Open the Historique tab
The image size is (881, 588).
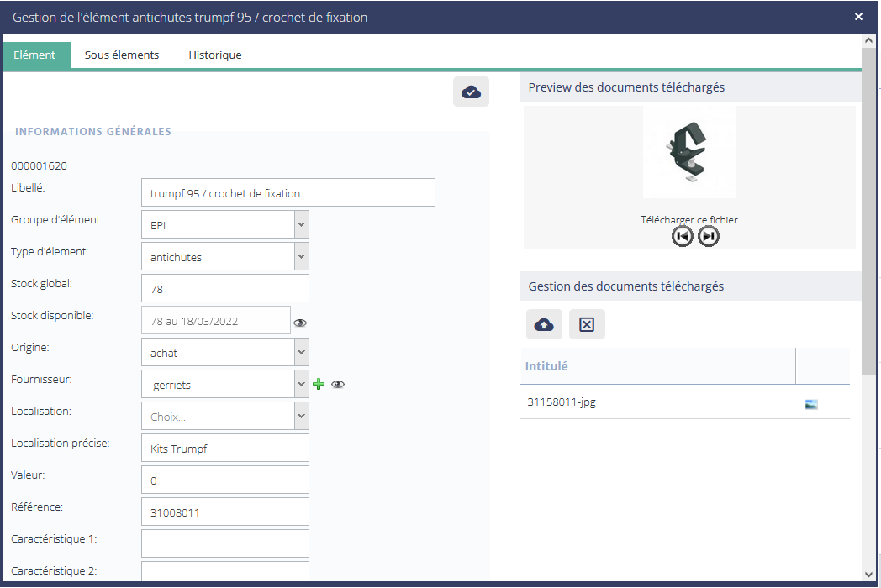click(215, 55)
